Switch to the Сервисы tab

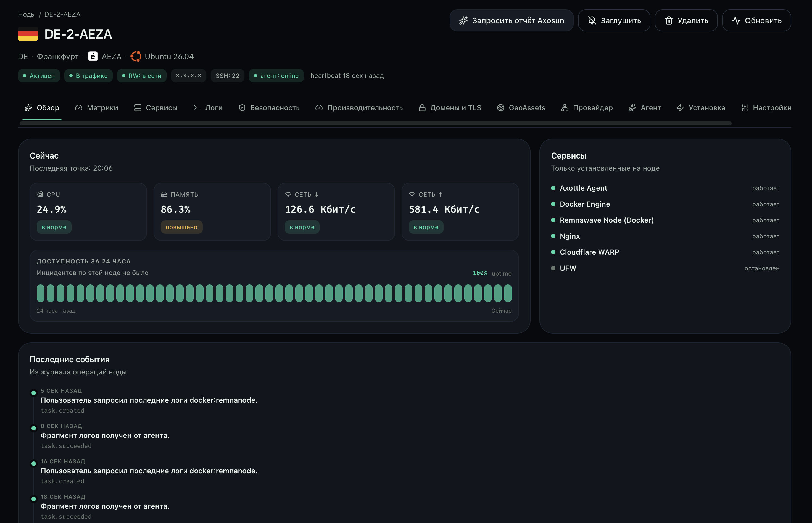[155, 108]
